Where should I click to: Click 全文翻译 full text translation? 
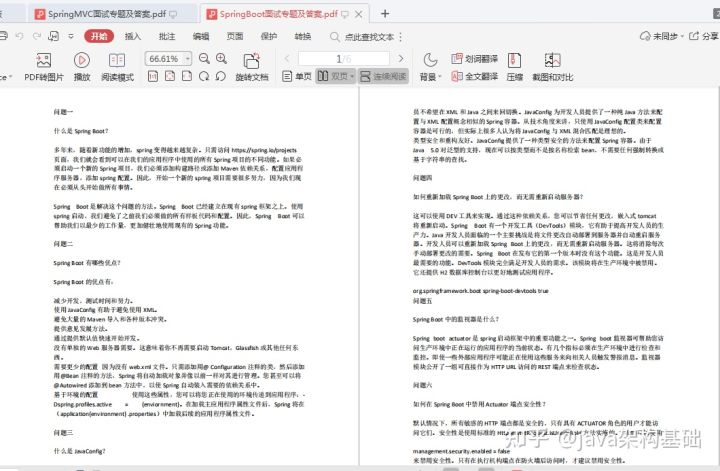(475, 76)
